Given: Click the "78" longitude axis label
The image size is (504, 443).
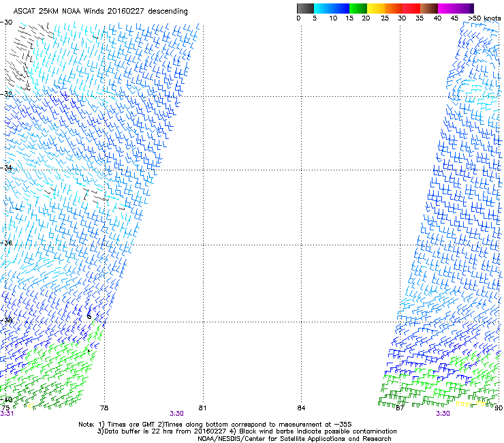Looking at the screenshot, I should 104,408.
